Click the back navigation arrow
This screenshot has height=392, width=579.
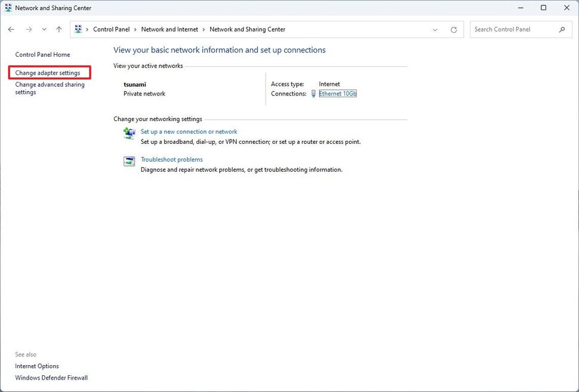[11, 29]
